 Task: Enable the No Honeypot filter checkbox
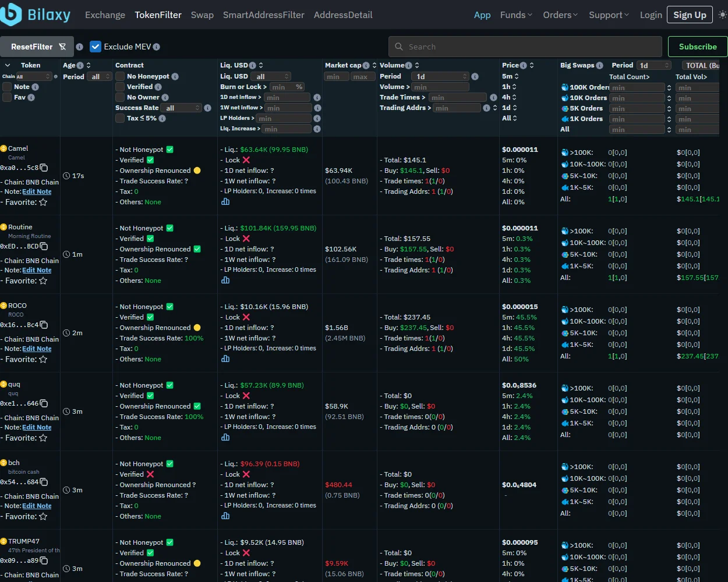point(120,76)
